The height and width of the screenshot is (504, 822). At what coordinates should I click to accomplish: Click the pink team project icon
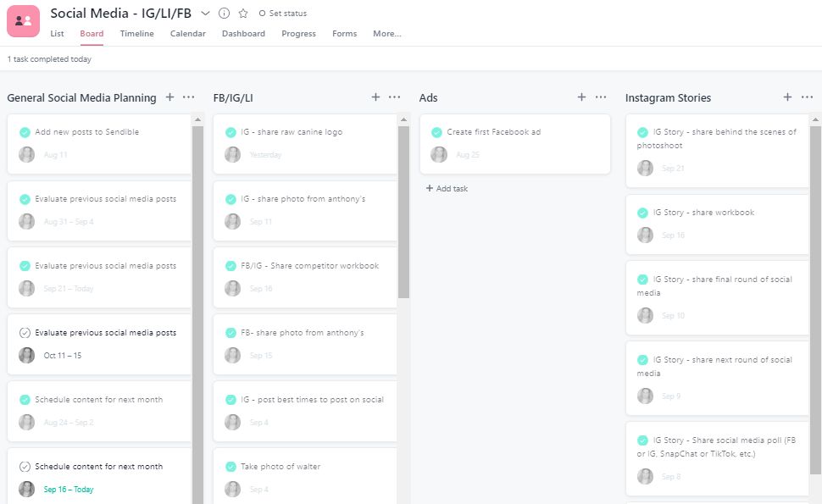pyautogui.click(x=23, y=21)
